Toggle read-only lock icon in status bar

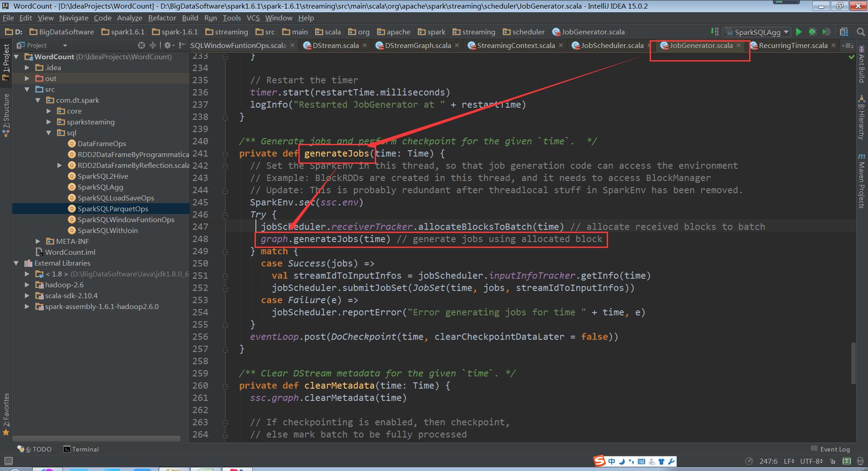(x=833, y=461)
